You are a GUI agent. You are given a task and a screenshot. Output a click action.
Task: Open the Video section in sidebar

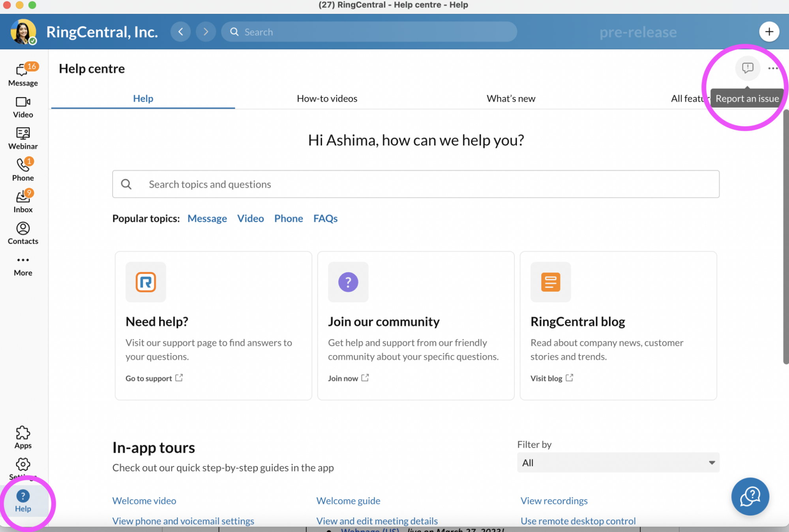23,107
